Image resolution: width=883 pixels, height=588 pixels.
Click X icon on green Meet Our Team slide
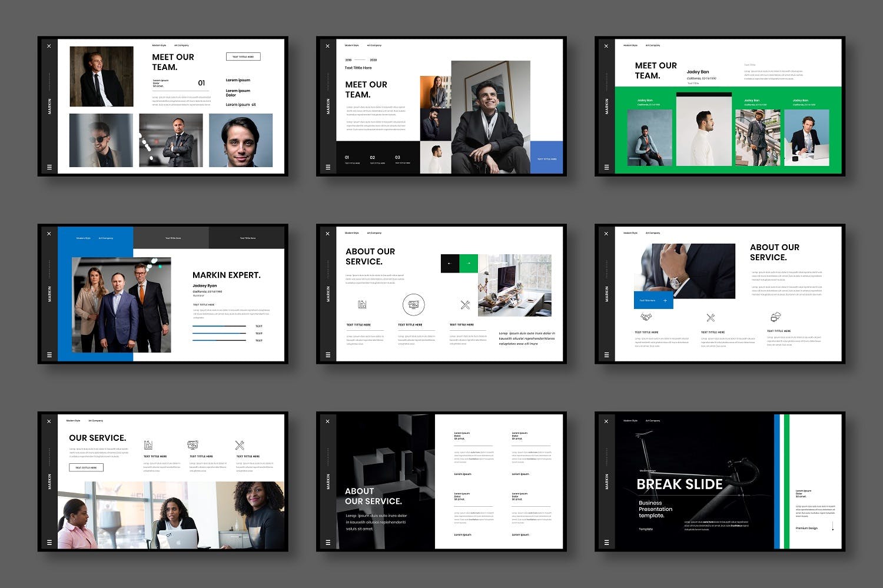[606, 46]
